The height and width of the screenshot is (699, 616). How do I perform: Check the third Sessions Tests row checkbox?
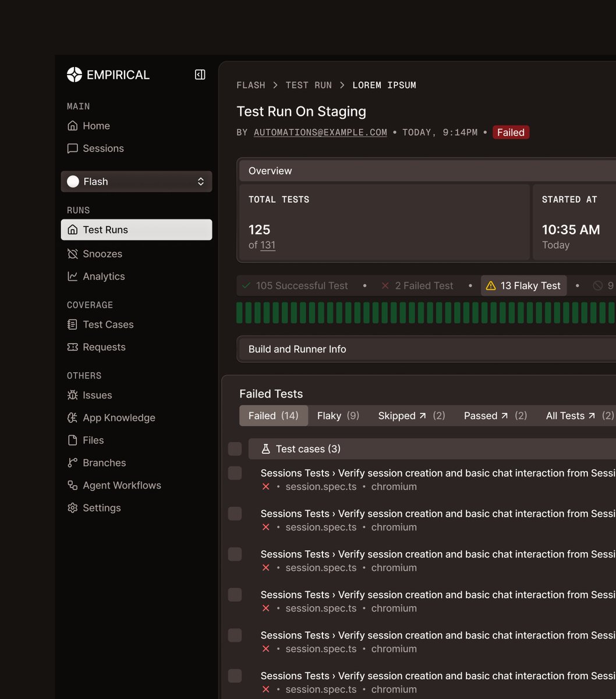[235, 554]
